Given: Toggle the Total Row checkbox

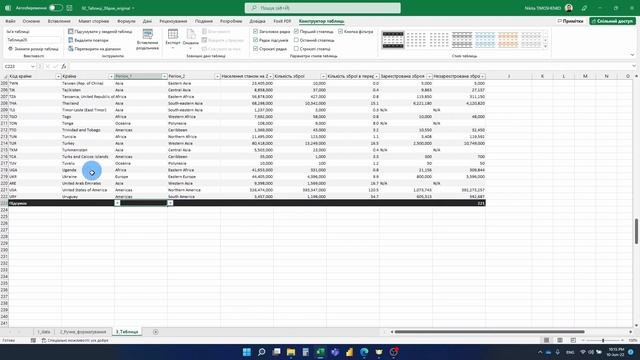Looking at the screenshot, I should tap(256, 40).
